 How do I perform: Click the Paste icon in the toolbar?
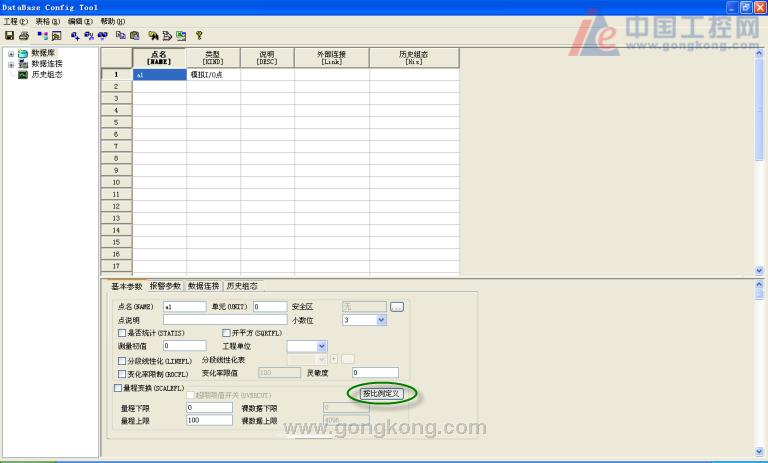pos(133,35)
